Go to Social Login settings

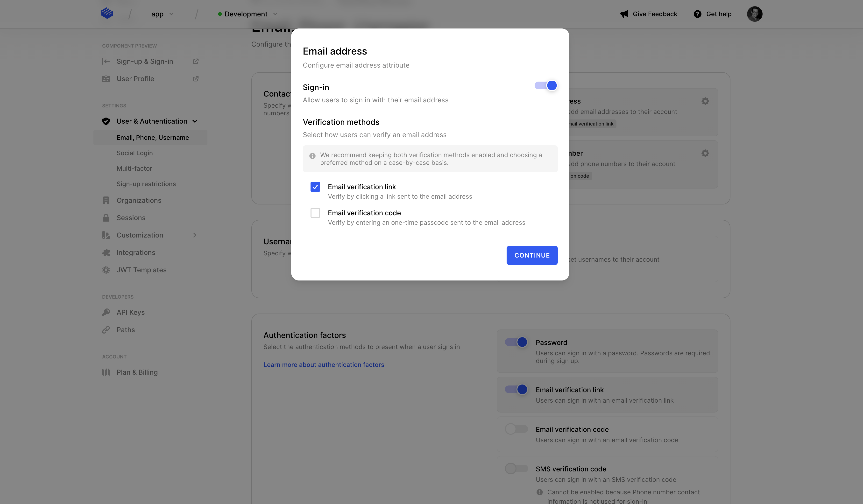pos(134,153)
